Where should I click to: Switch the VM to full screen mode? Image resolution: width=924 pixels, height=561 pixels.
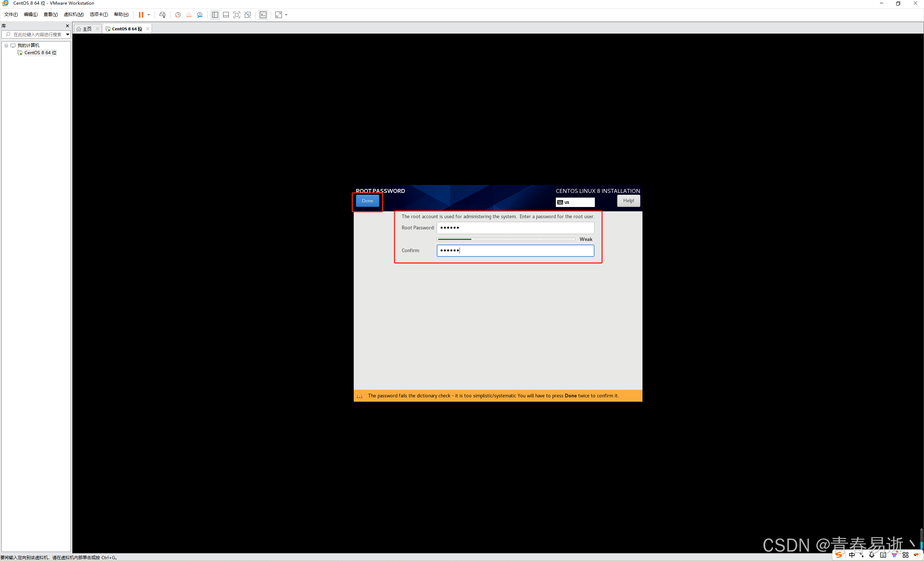coord(237,15)
